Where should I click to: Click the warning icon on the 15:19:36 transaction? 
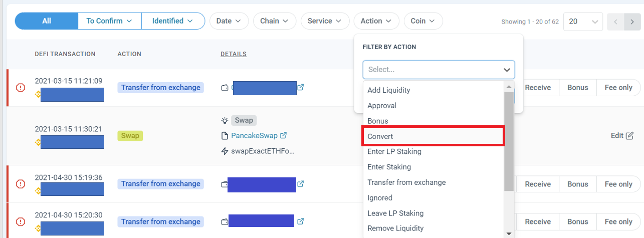(x=21, y=184)
